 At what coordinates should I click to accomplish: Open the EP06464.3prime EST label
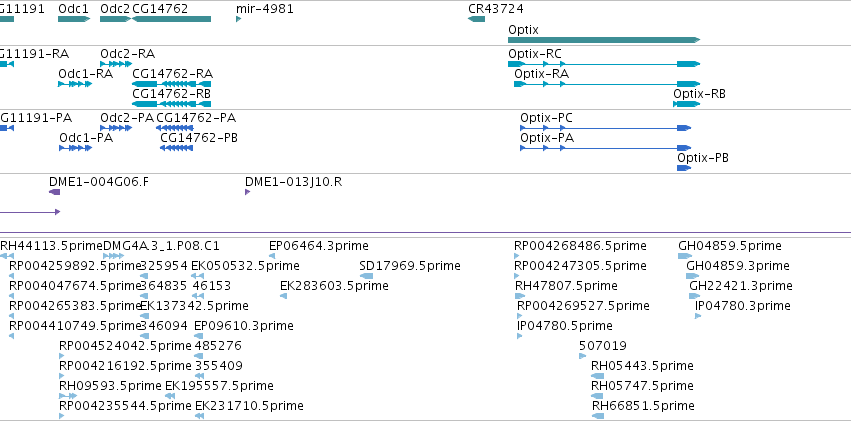(319, 246)
